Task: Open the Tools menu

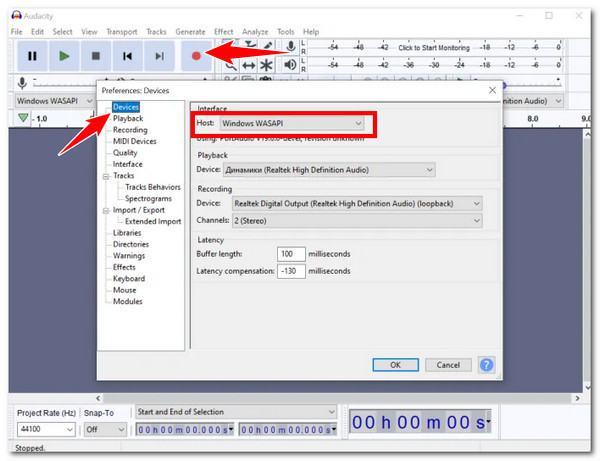Action: click(x=285, y=32)
